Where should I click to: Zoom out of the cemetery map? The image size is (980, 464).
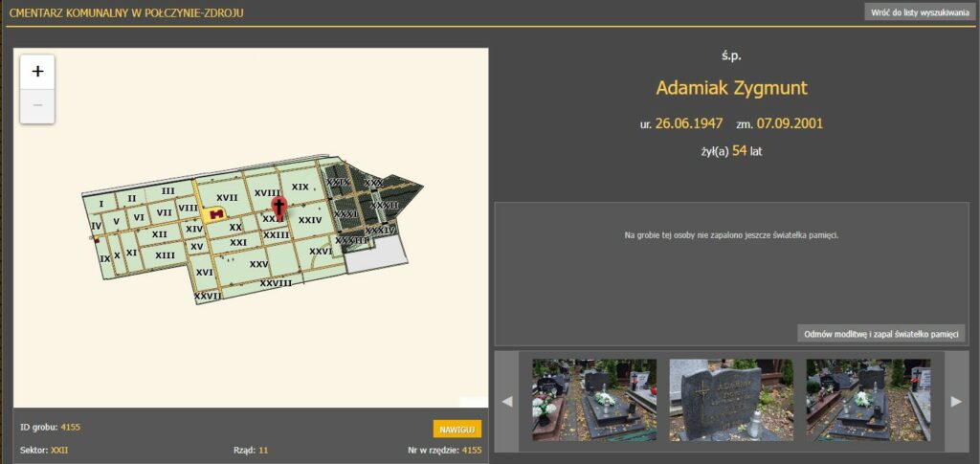(37, 105)
